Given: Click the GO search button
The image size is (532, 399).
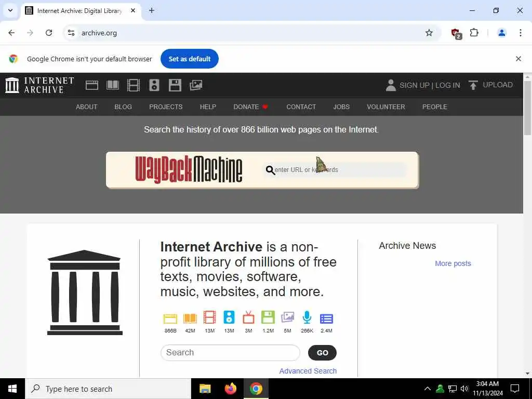Looking at the screenshot, I should coord(322,353).
